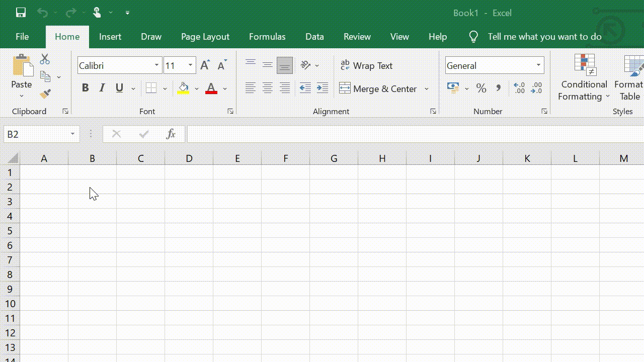Switch to the Formulas tab
Viewport: 644px width, 362px height.
tap(267, 37)
